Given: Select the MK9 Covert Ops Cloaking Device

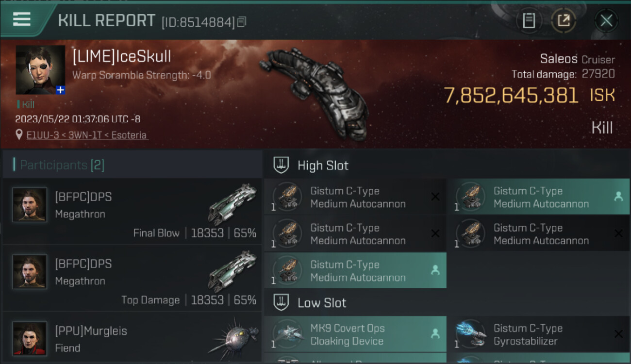Looking at the screenshot, I should (355, 334).
